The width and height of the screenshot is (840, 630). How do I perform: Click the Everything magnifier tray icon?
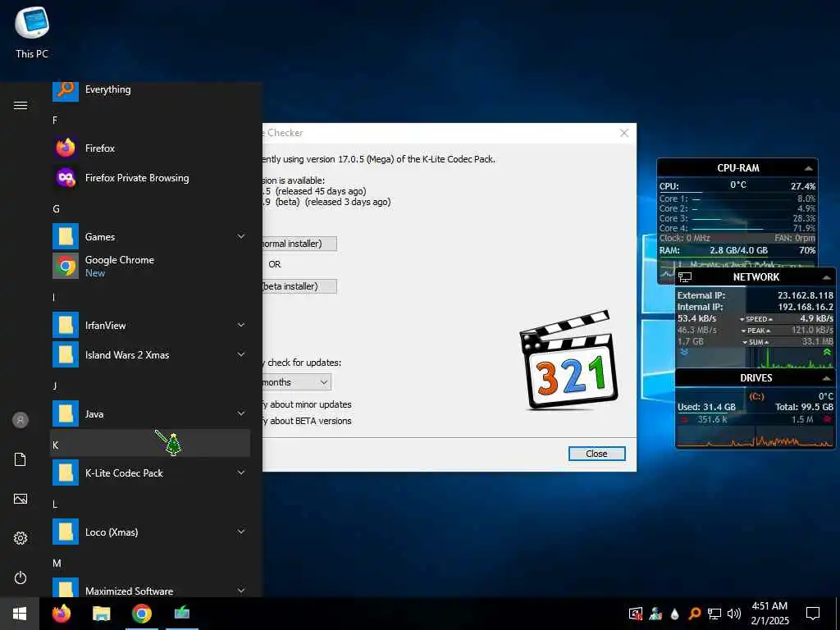coord(694,614)
